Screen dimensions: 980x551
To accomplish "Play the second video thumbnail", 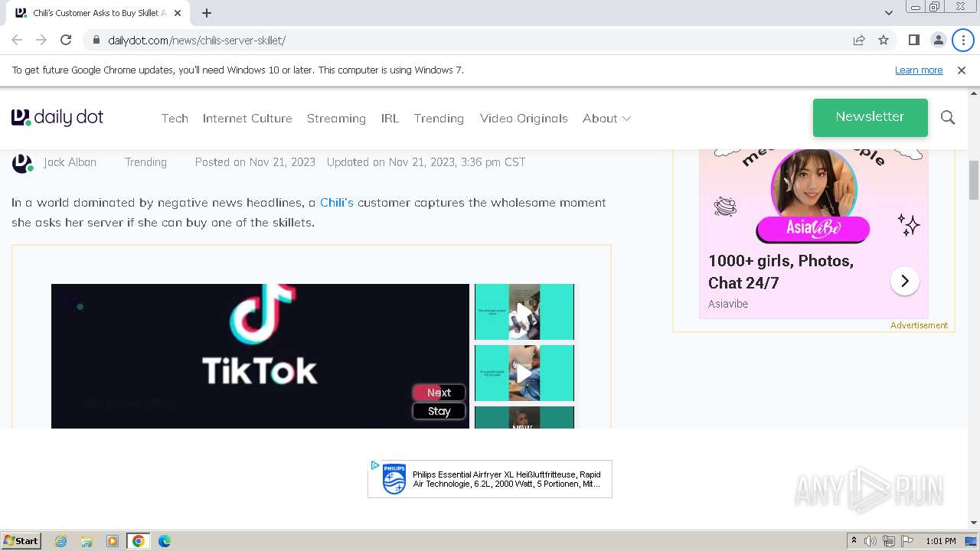I will 524,373.
